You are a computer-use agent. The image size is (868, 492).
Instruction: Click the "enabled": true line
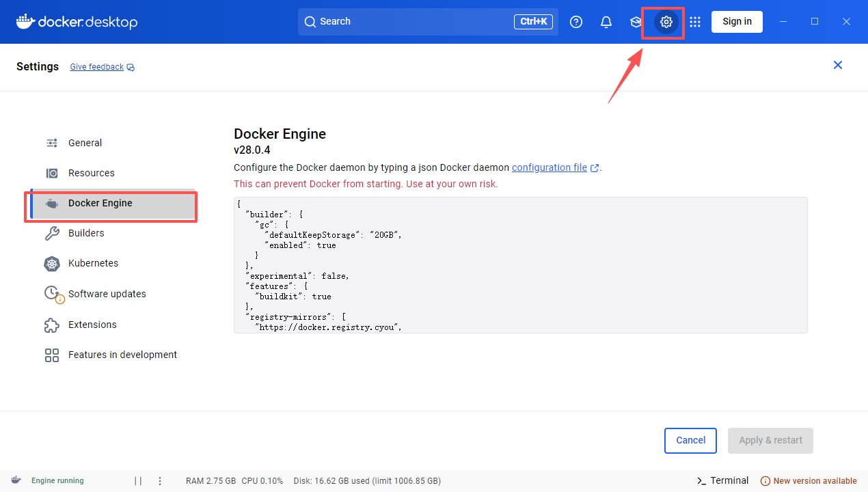click(x=300, y=245)
